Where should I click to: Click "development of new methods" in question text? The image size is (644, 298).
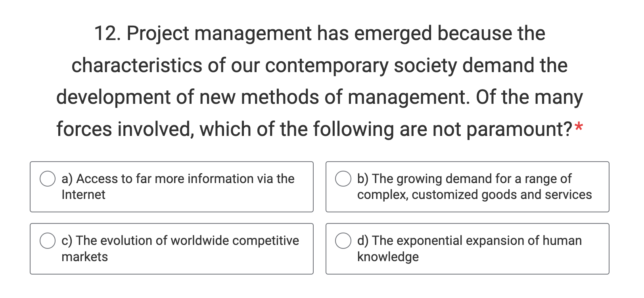pos(187,97)
